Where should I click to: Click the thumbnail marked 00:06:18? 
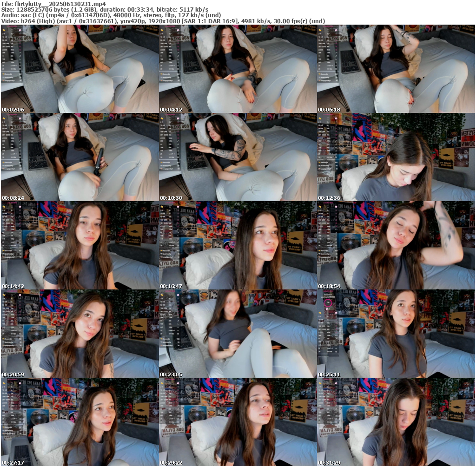pos(396,69)
